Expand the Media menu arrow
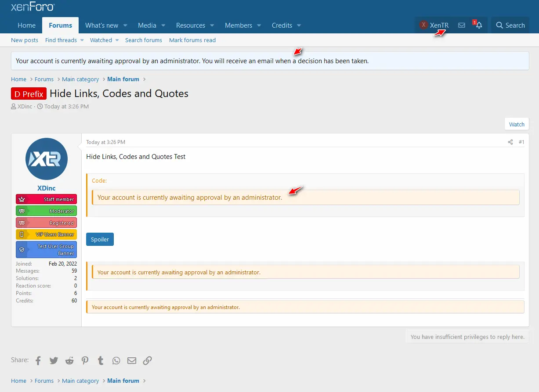539x392 pixels. 163,25
